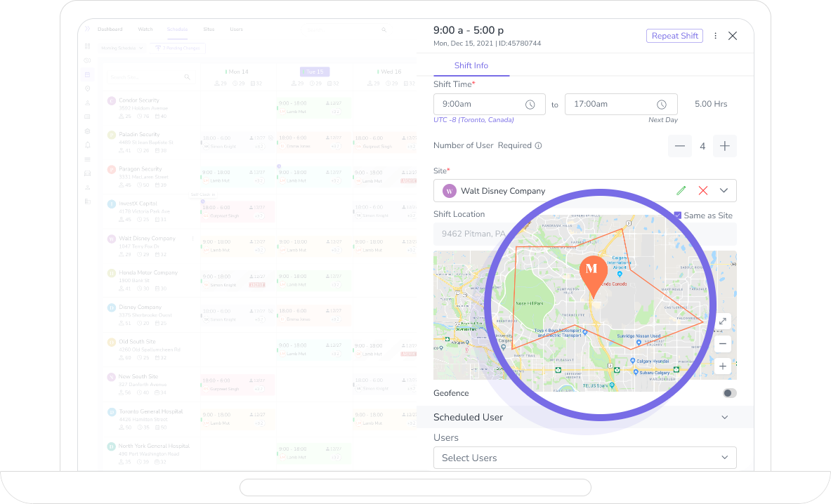The height and width of the screenshot is (504, 831).
Task: Go to the Users tab
Action: tap(236, 29)
